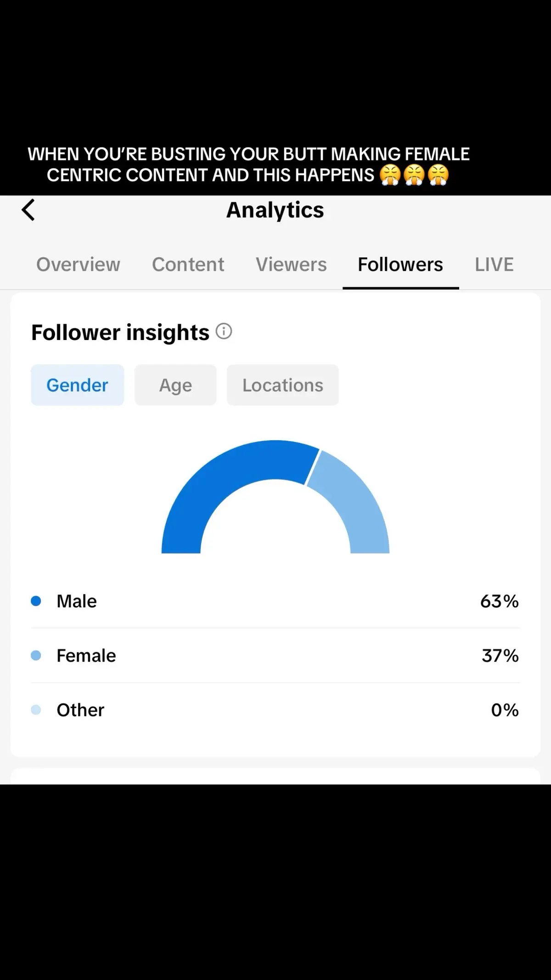Click the Other 0% row
The height and width of the screenshot is (980, 551).
pos(275,709)
